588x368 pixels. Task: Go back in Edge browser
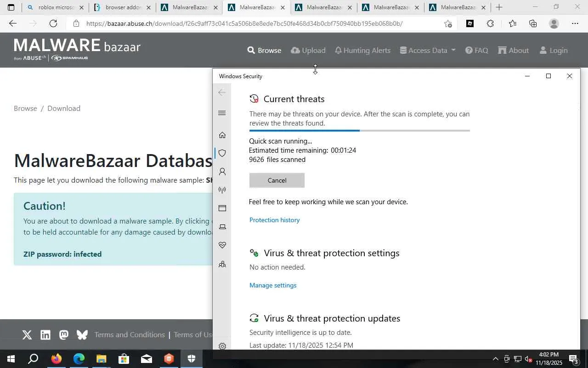(12, 23)
